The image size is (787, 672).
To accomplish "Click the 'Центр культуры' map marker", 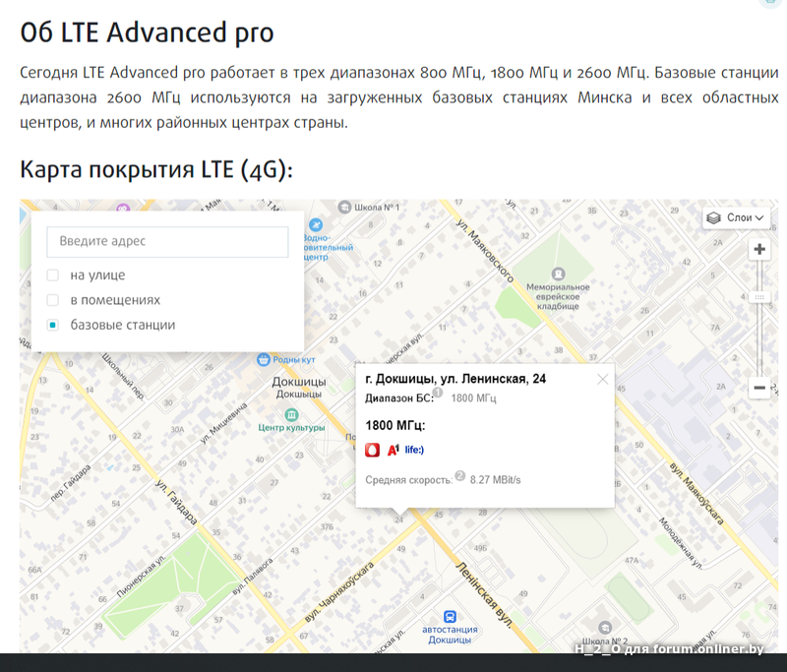I will click(291, 415).
